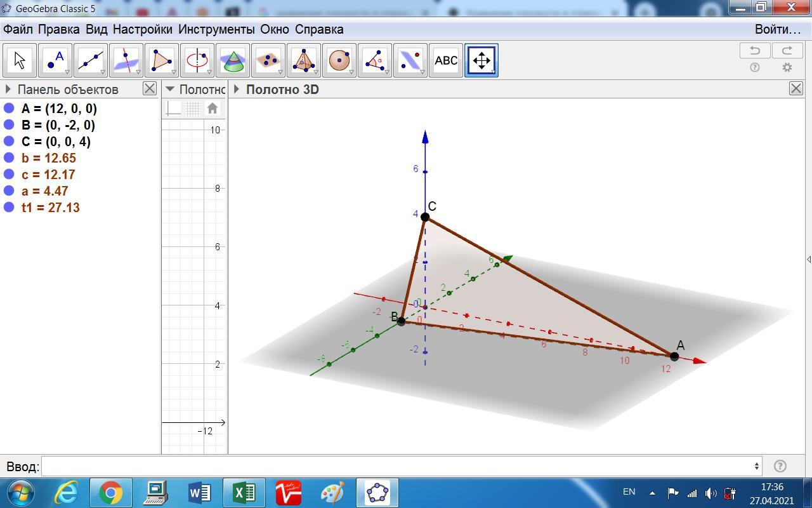
Task: Select the Move arrow tool
Action: click(x=19, y=60)
